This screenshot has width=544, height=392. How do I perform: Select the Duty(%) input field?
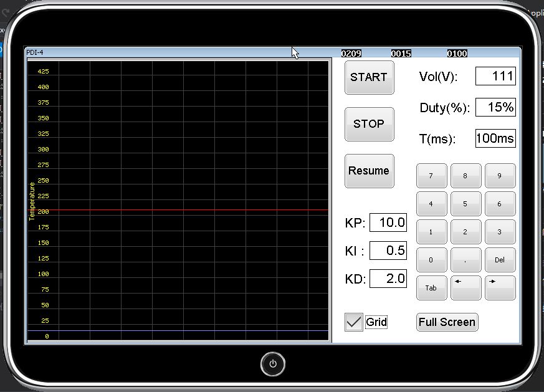pyautogui.click(x=495, y=107)
